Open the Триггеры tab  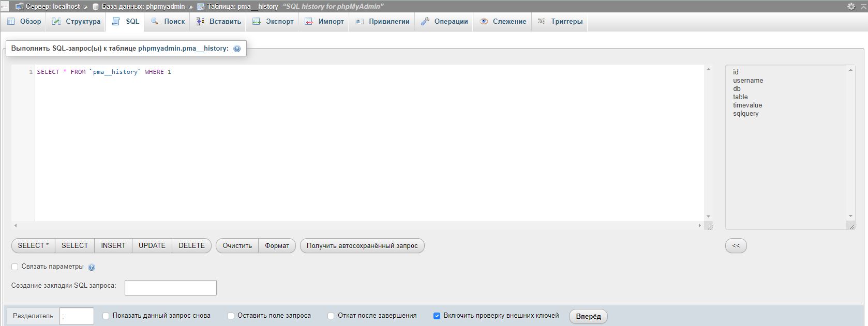pos(560,22)
